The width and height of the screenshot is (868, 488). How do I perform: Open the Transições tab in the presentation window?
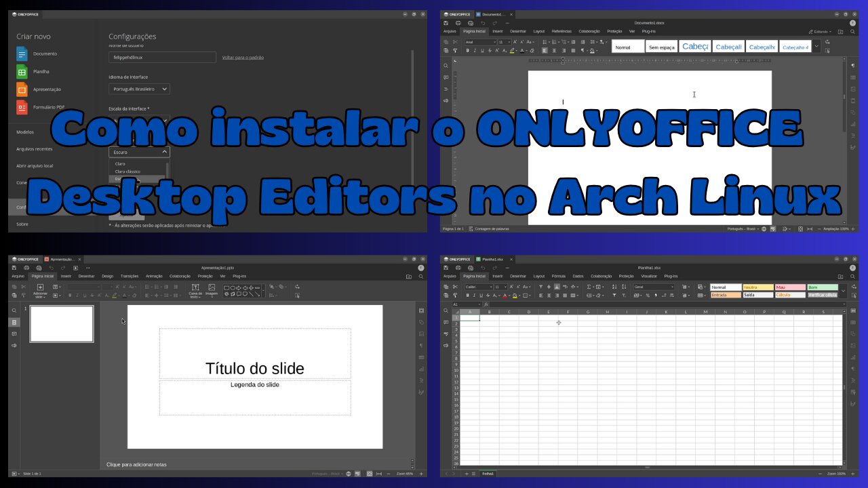tap(130, 276)
